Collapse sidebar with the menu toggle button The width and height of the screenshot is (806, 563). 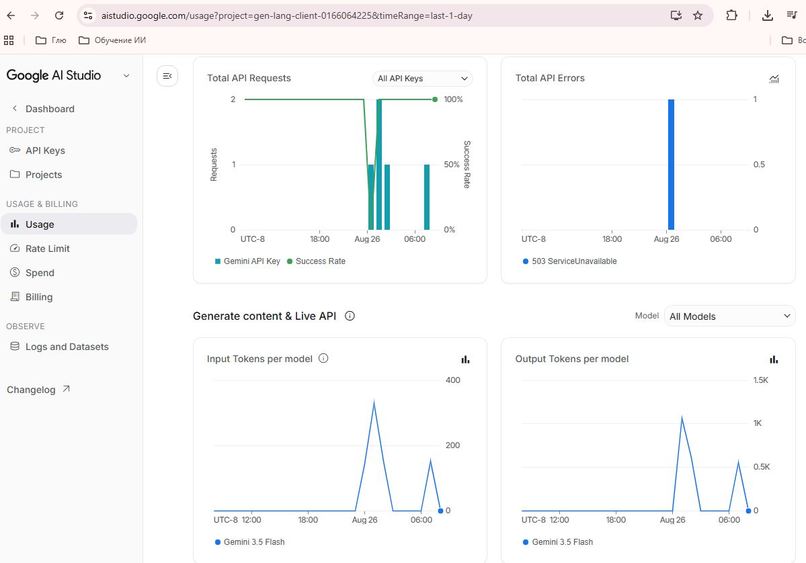click(x=167, y=76)
